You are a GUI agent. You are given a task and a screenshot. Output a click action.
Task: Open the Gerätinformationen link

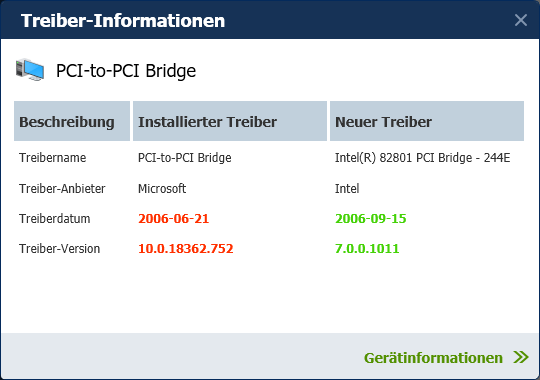coord(433,358)
